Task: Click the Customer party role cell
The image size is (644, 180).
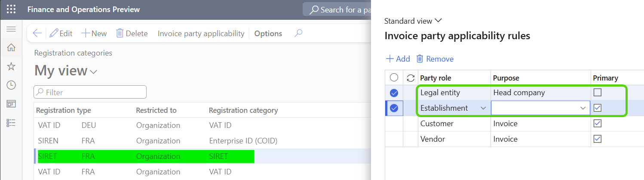Action: click(454, 124)
